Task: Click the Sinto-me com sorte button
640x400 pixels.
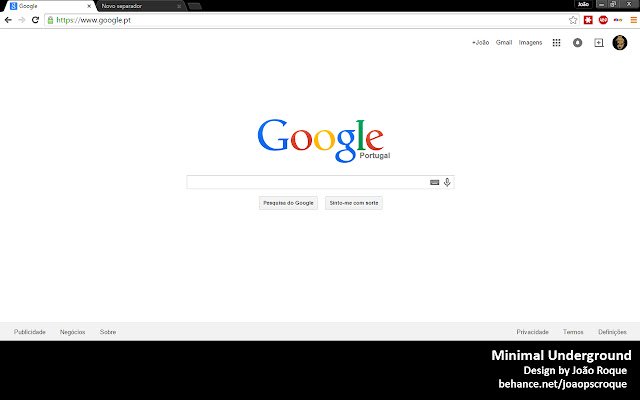Action: tap(354, 203)
